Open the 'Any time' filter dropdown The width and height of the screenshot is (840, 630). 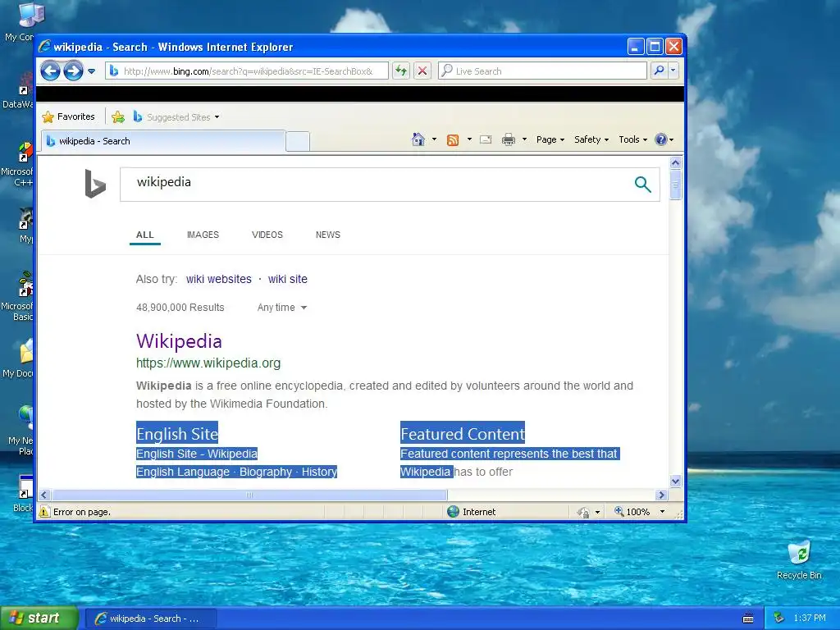pyautogui.click(x=282, y=308)
